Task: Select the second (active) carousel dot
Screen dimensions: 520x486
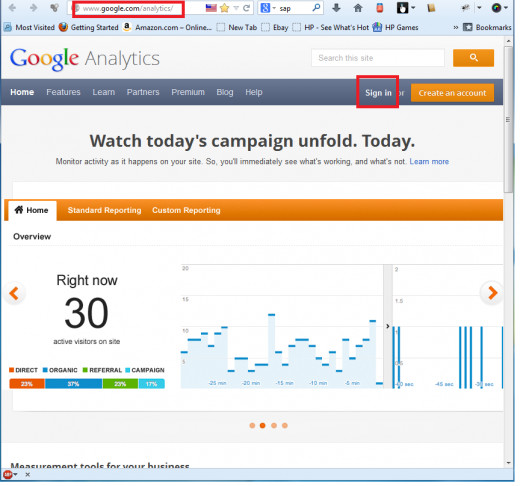Action: pos(263,425)
